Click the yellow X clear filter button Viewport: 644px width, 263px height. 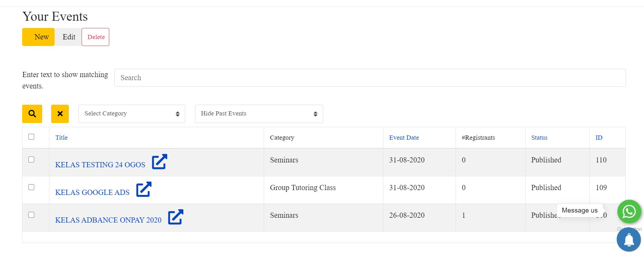coord(60,114)
